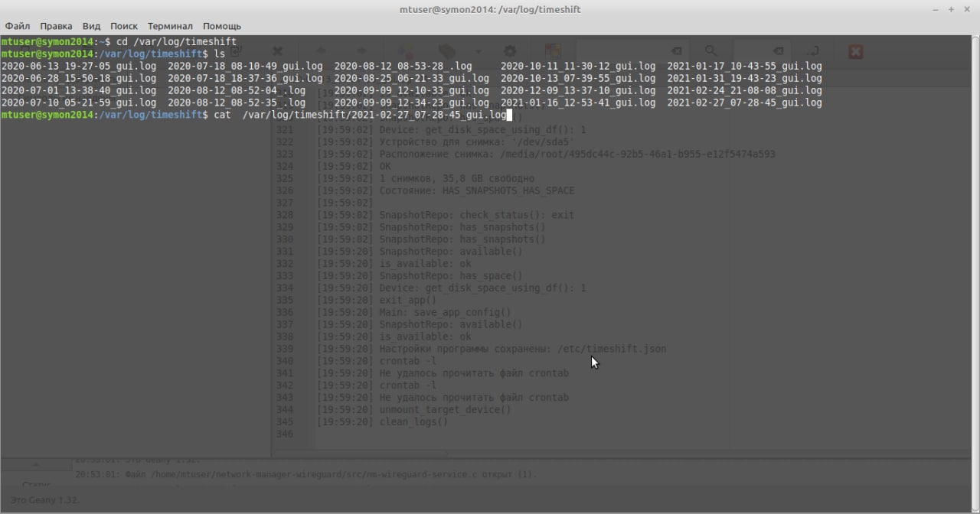Click 'Не удалось прочитать файл crontab' on line 343
The width and height of the screenshot is (980, 514).
[x=474, y=398]
